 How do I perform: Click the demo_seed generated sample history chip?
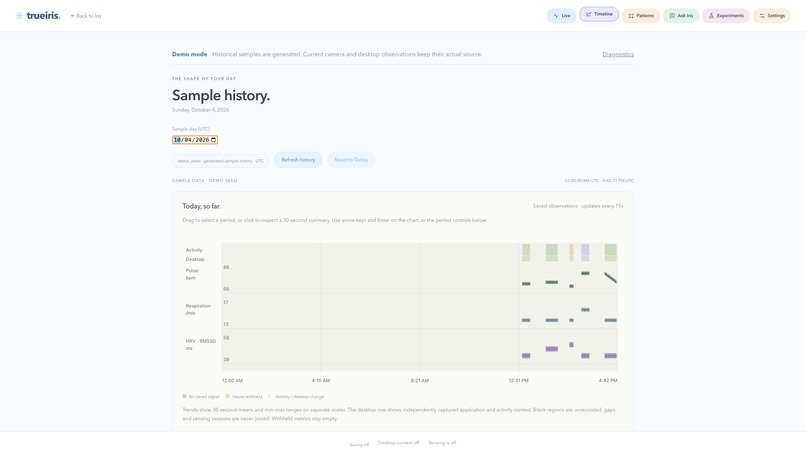221,161
